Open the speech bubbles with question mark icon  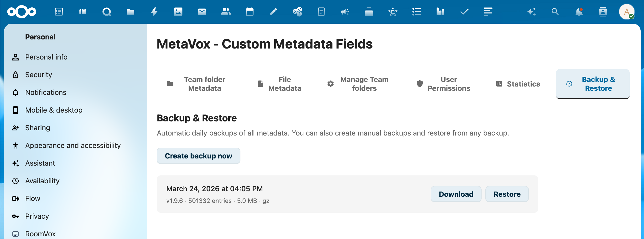[x=297, y=12]
